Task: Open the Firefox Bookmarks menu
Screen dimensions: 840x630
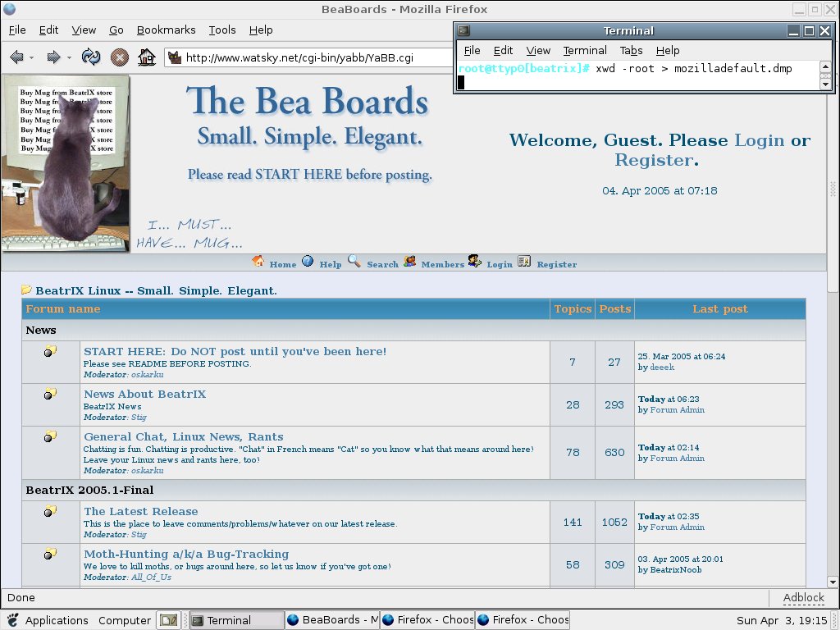Action: click(x=166, y=30)
